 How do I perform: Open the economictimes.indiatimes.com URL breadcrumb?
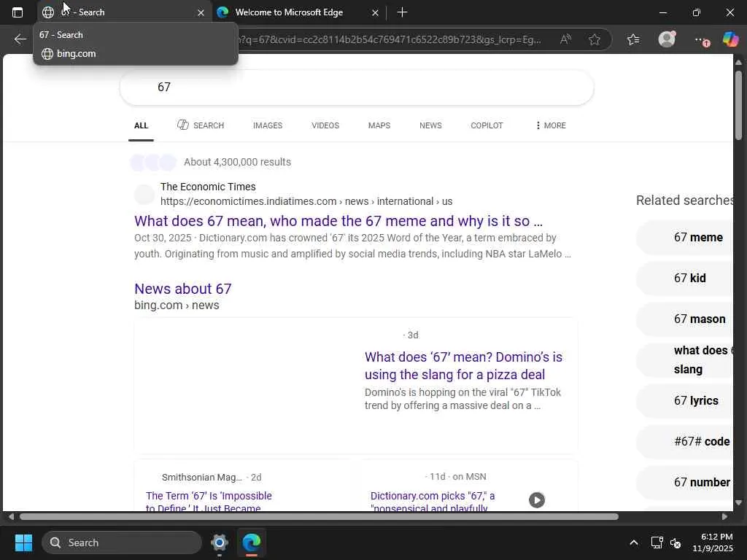coord(306,201)
